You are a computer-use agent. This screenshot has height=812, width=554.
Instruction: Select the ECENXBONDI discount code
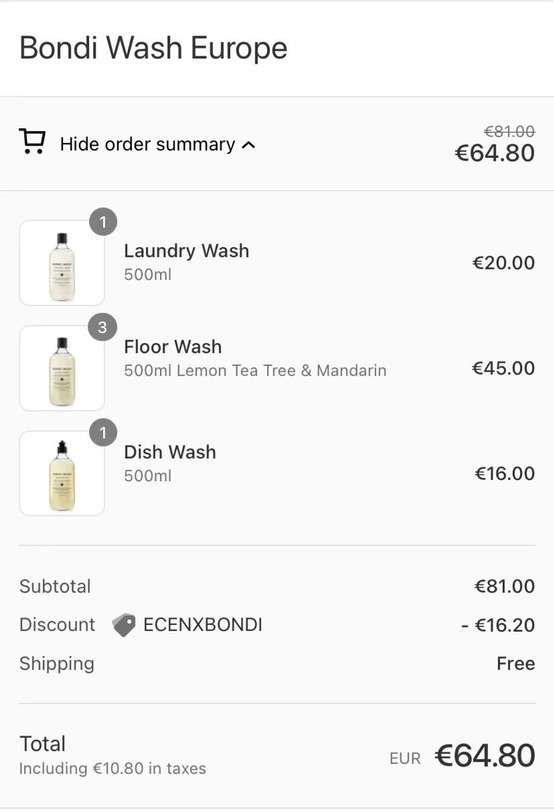click(x=202, y=625)
